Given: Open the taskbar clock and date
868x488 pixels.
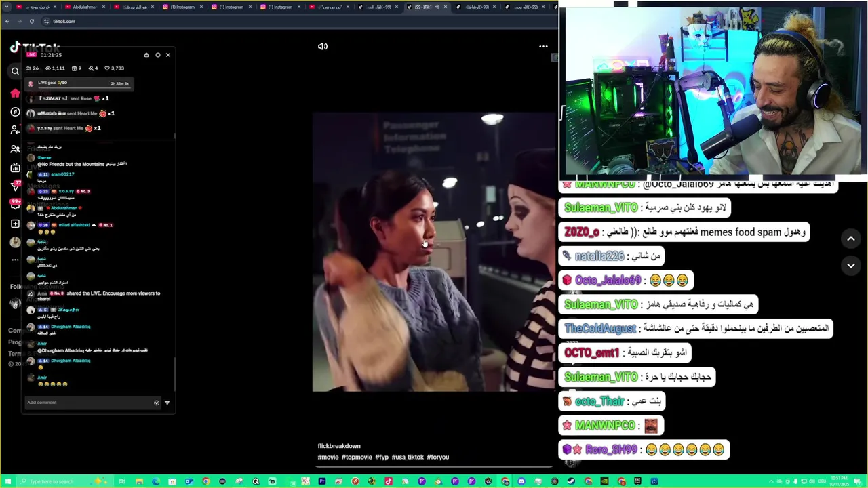Looking at the screenshot, I should coord(838,481).
